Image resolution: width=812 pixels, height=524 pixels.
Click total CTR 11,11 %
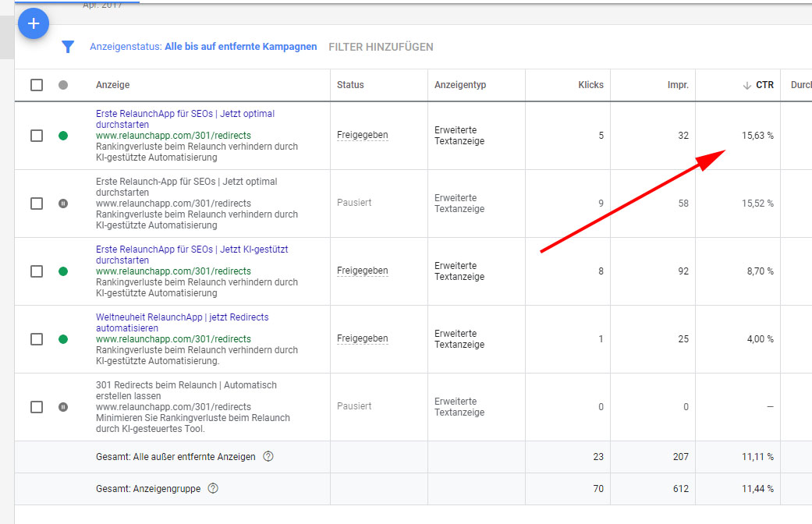(757, 457)
